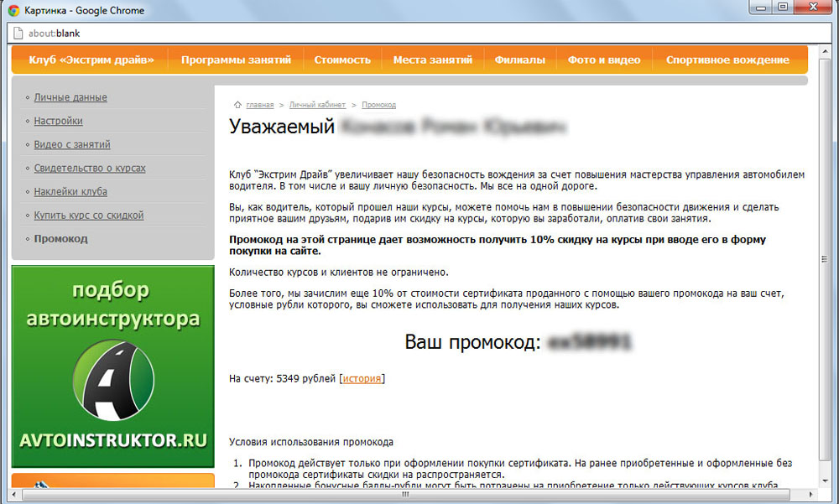Click «Купить курс со скидкой» link

(89, 216)
